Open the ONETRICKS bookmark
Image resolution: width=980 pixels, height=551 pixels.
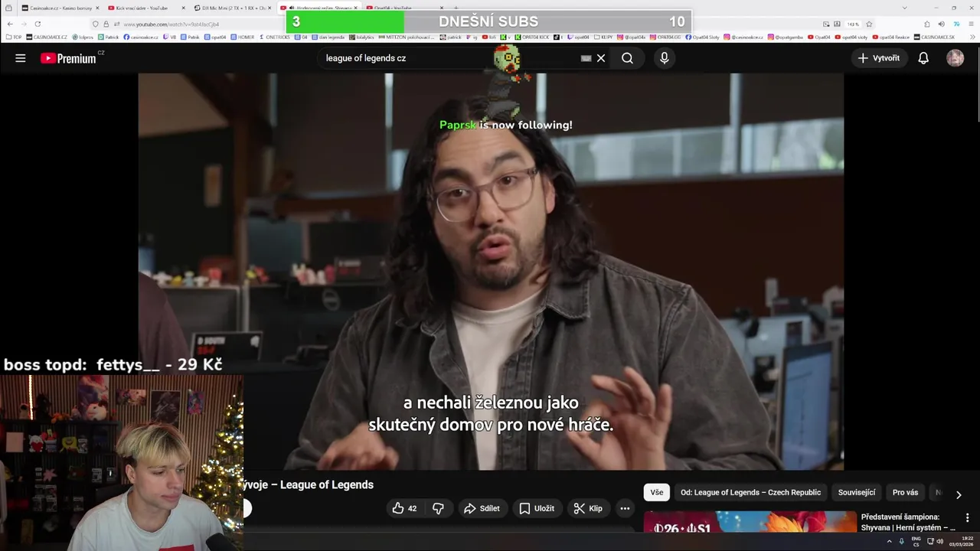pos(275,37)
